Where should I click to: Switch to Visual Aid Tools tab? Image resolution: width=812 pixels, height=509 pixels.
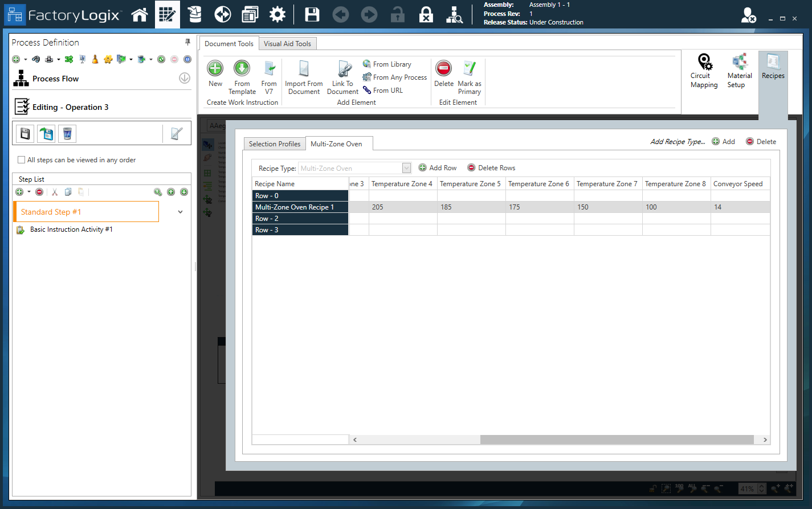point(287,44)
